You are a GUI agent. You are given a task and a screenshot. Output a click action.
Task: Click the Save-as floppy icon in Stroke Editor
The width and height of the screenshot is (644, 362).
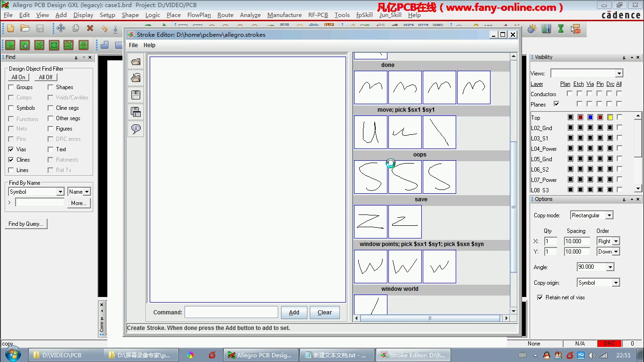tap(136, 112)
